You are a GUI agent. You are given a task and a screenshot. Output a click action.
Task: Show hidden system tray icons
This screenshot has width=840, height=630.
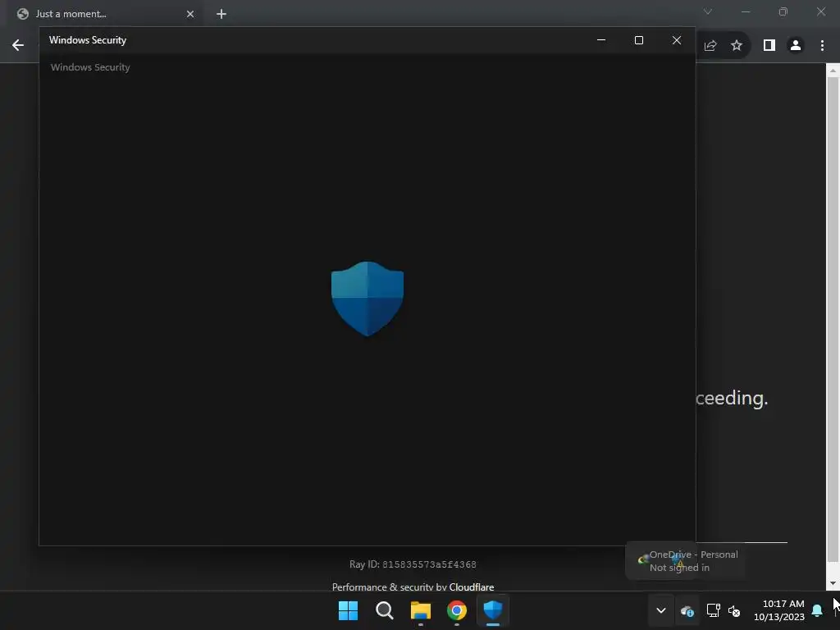(x=661, y=610)
